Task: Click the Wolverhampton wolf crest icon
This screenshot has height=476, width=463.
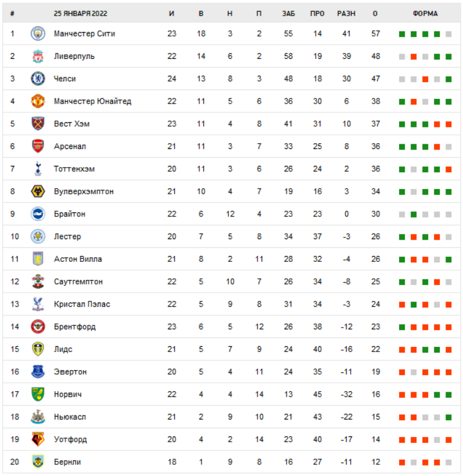Action: click(x=38, y=191)
